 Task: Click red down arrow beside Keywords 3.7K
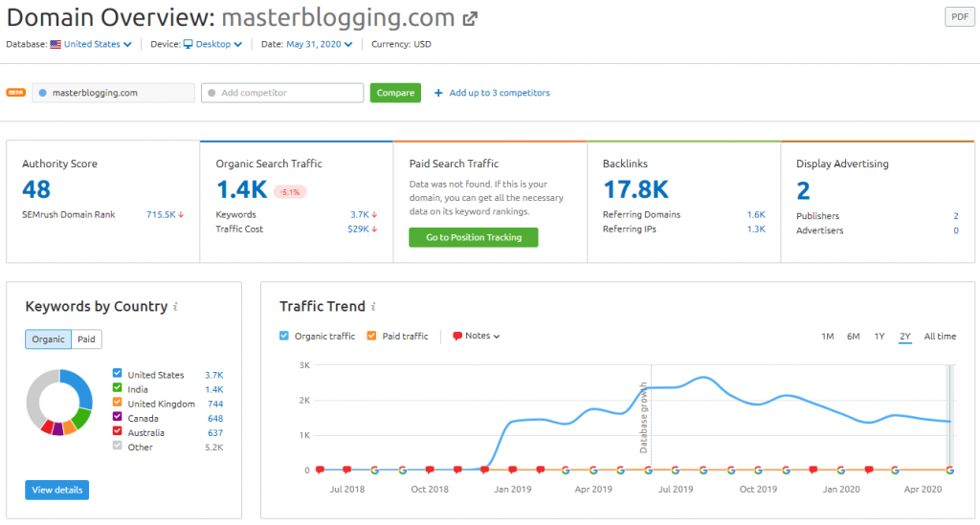click(374, 215)
